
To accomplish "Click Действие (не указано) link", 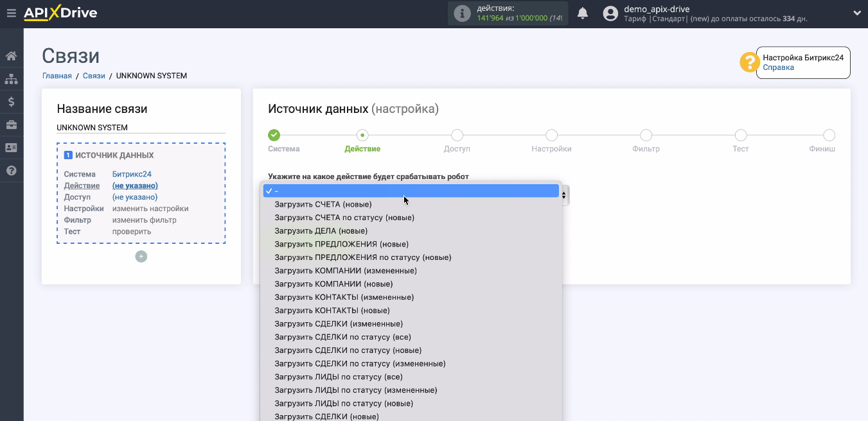I will coord(135,185).
